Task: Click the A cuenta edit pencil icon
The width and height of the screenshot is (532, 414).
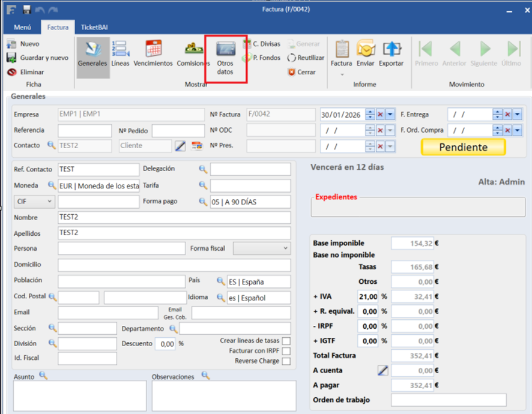Action: (x=382, y=371)
